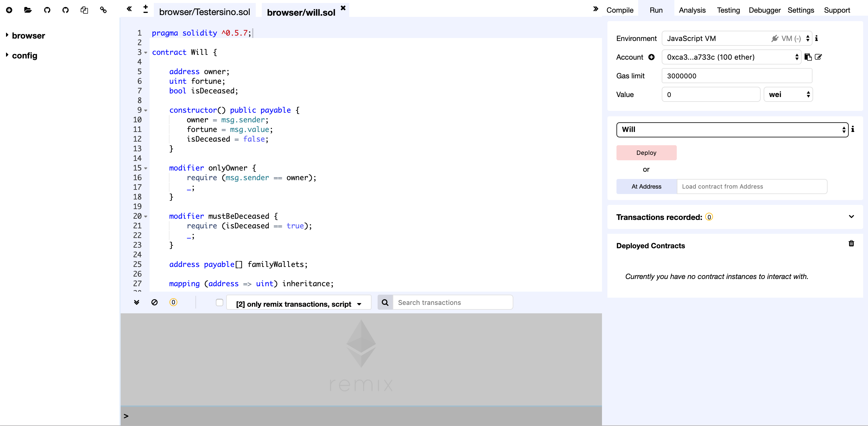Image resolution: width=868 pixels, height=426 pixels.
Task: Click the 'Deployed Contracts' heading
Action: point(650,246)
